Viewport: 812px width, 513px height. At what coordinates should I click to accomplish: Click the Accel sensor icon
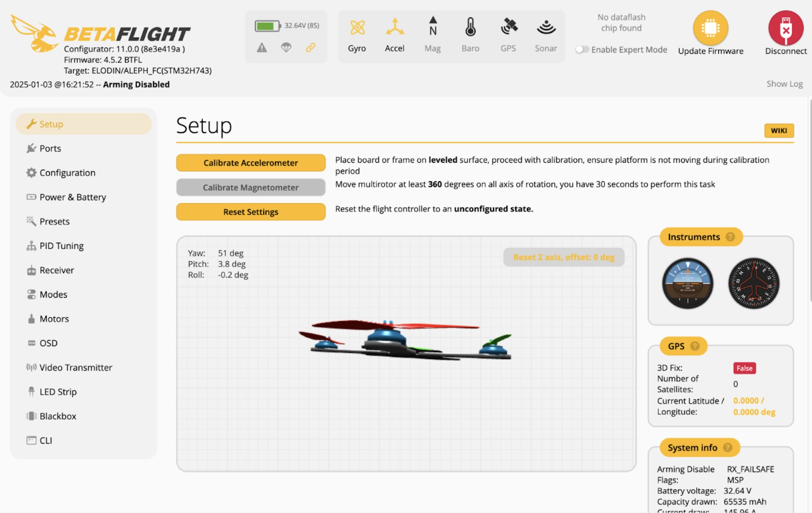(x=395, y=27)
